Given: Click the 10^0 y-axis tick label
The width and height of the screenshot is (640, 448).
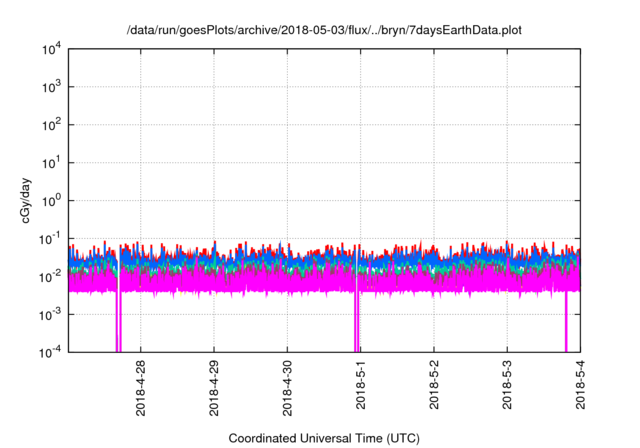Looking at the screenshot, I should point(52,201).
